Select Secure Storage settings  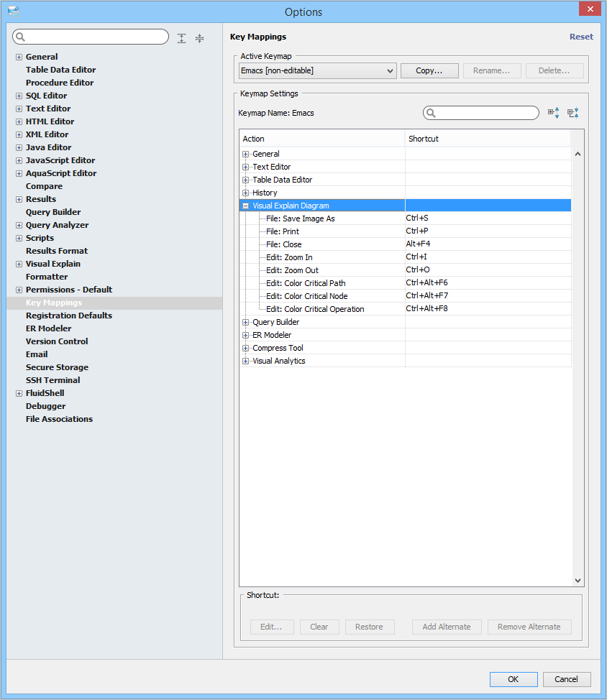coord(57,367)
